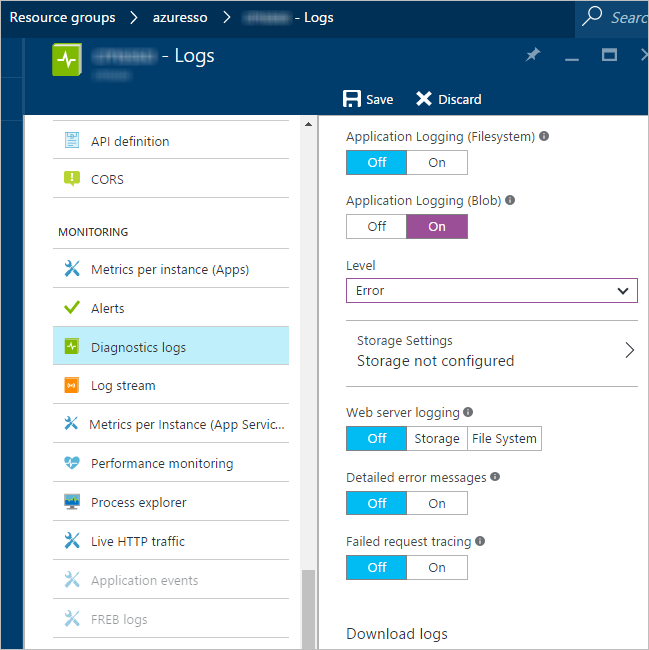The image size is (649, 650).
Task: Click the Process explorer monitor icon
Action: (71, 502)
